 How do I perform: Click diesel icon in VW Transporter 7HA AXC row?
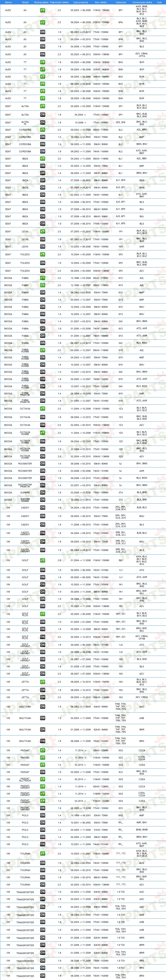42,907
